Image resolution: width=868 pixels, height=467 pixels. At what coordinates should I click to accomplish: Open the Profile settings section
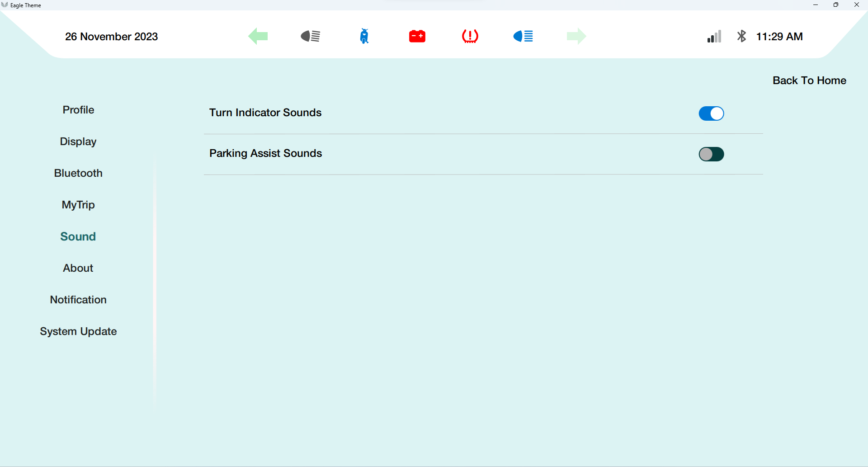(x=78, y=110)
